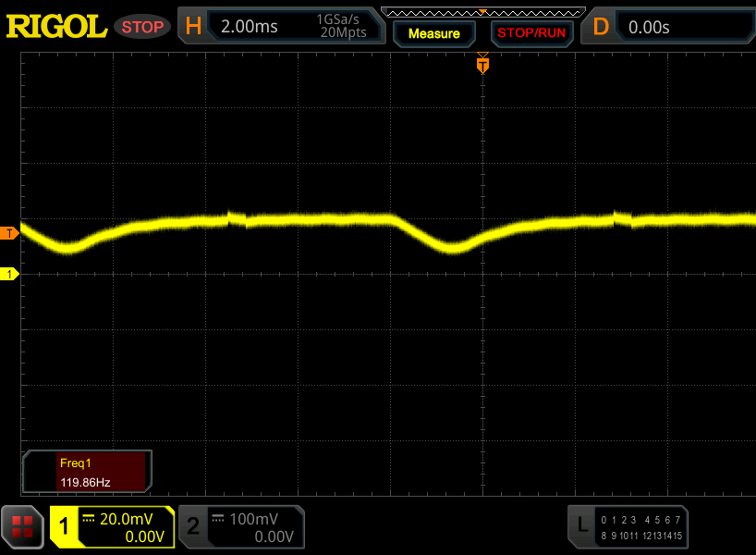Viewport: 756px width, 555px height.
Task: Open the D delay label
Action: click(x=601, y=27)
